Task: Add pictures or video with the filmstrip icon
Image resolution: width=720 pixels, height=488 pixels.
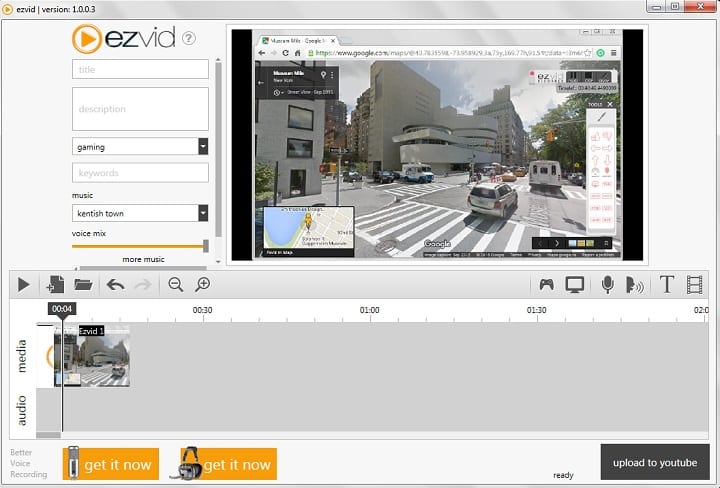Action: 695,285
